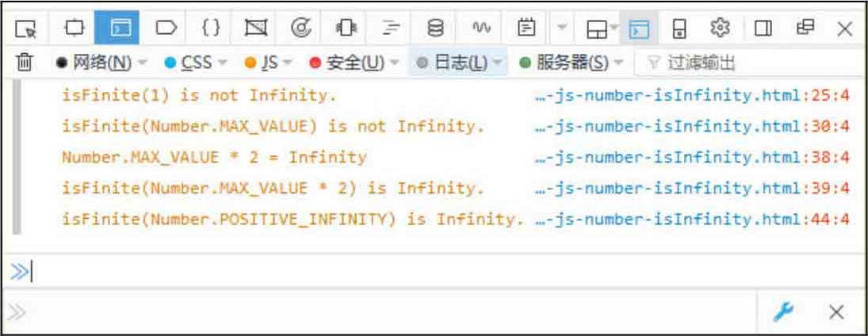868x336 pixels.
Task: Toggle the CSS message filter
Action: [189, 63]
